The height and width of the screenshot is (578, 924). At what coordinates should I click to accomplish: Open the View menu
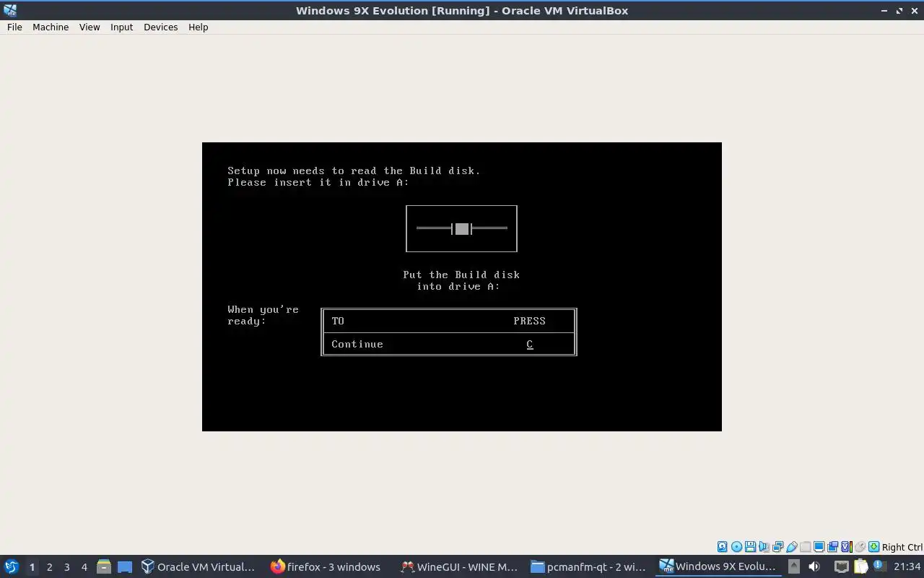[x=90, y=27]
